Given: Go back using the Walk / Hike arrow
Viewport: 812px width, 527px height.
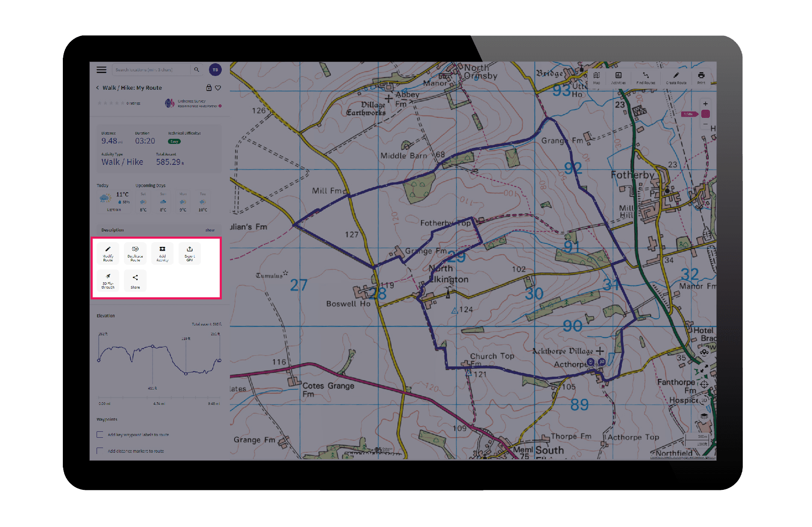Looking at the screenshot, I should pyautogui.click(x=97, y=88).
